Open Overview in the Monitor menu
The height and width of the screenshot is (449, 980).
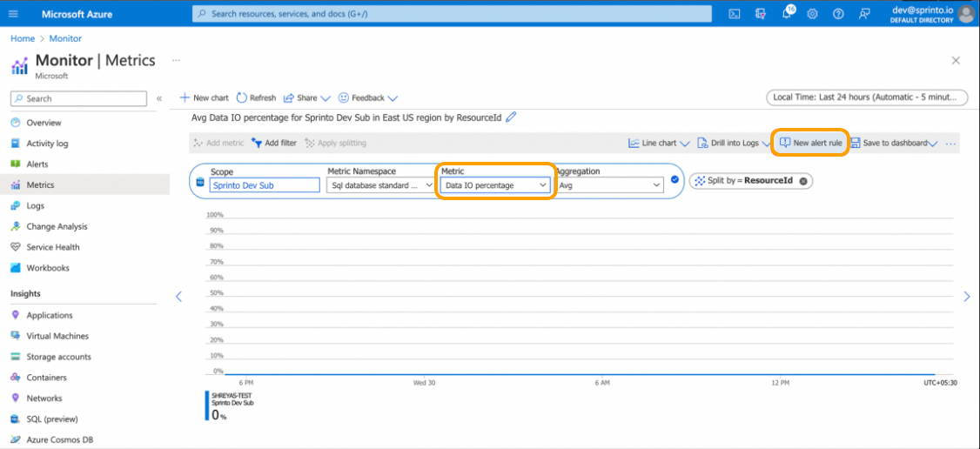44,123
